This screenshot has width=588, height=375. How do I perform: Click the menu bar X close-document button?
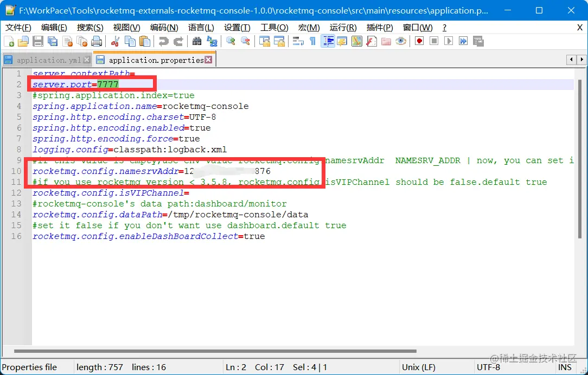[580, 27]
